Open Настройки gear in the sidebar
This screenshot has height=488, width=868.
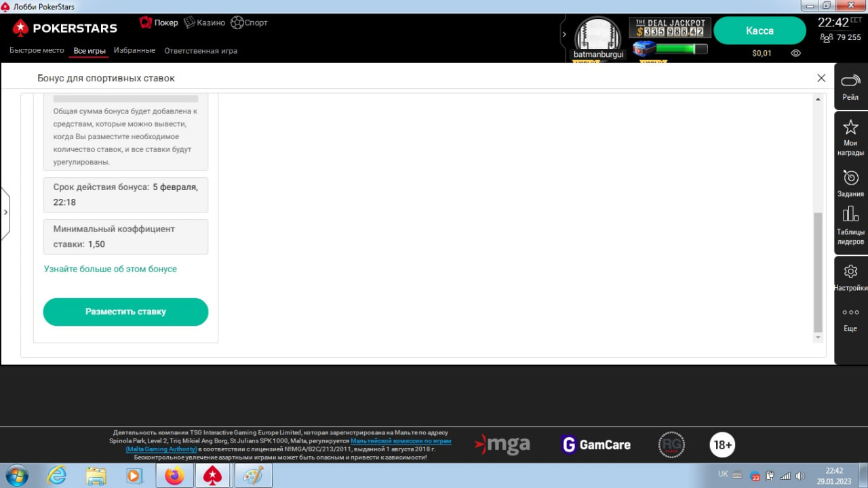(850, 278)
